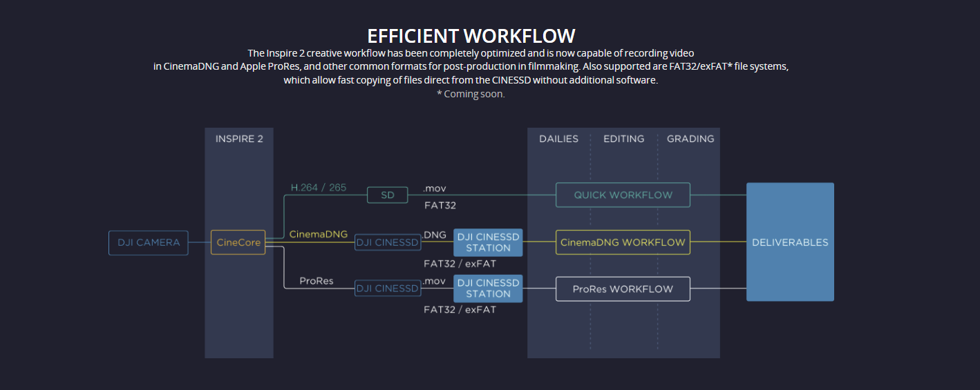
Task: Click the SD card box
Action: [388, 195]
